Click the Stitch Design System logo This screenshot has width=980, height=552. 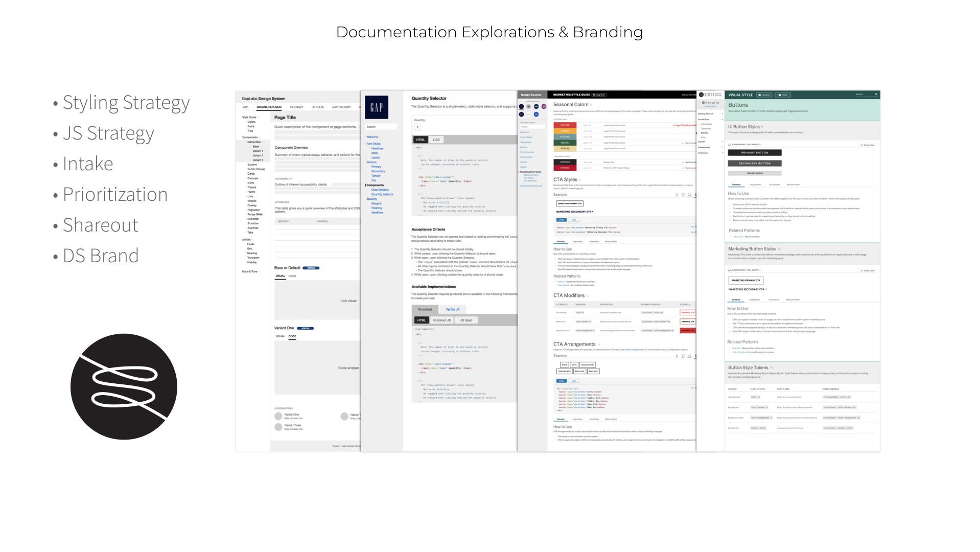(710, 95)
